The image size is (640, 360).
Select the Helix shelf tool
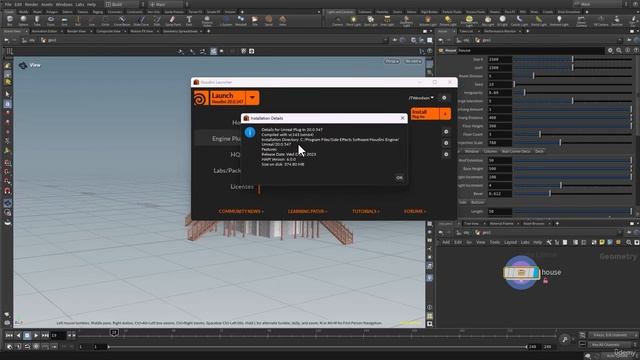[x=282, y=20]
